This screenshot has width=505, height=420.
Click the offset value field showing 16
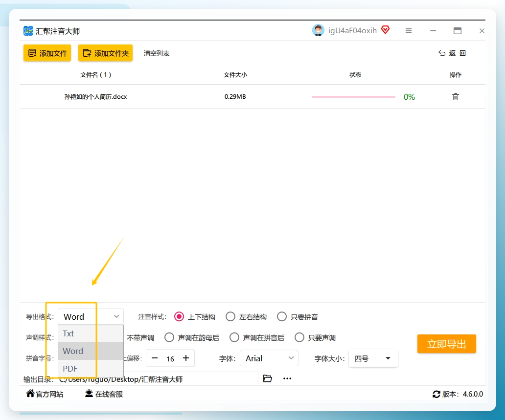pos(170,358)
